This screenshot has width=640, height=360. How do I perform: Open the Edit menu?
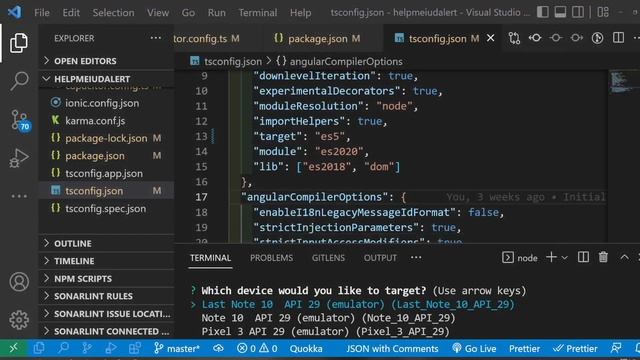tap(71, 13)
